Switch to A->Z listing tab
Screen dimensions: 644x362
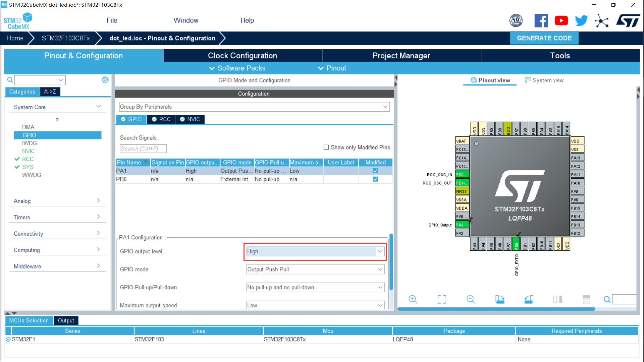tap(50, 92)
